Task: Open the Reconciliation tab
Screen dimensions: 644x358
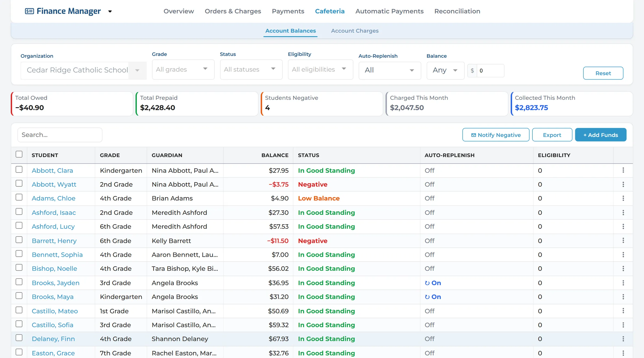Action: [457, 11]
